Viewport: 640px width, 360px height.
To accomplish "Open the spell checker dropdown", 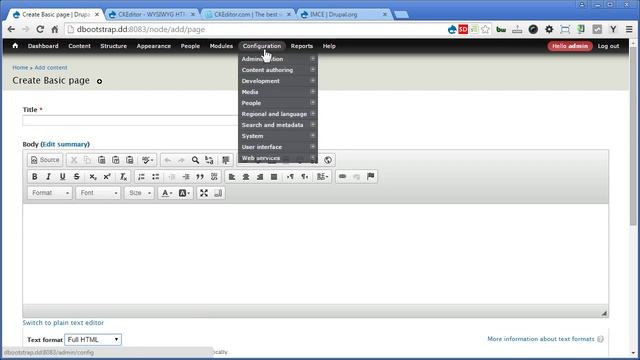I will [148, 160].
